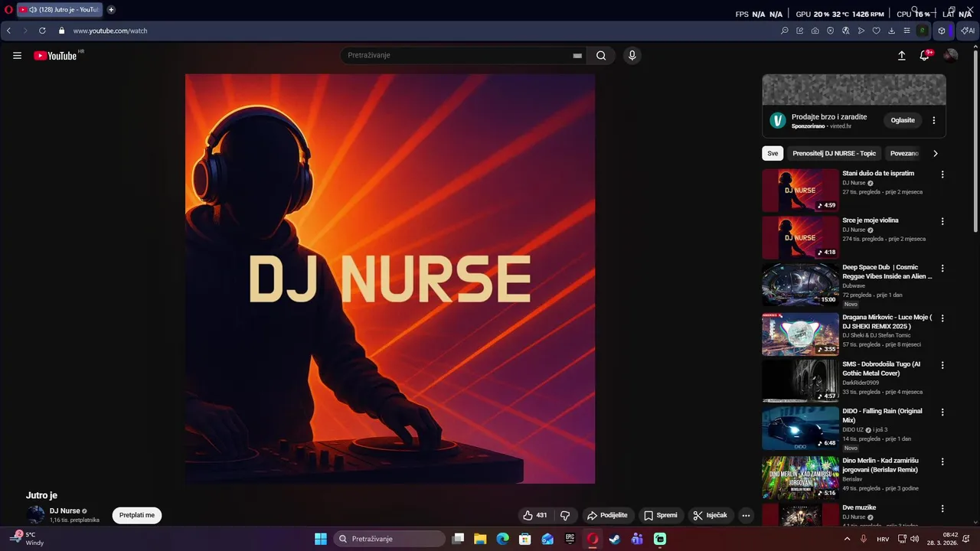Screen dimensions: 980x551
Task: Open the YouTube account avatar menu
Action: 950,55
